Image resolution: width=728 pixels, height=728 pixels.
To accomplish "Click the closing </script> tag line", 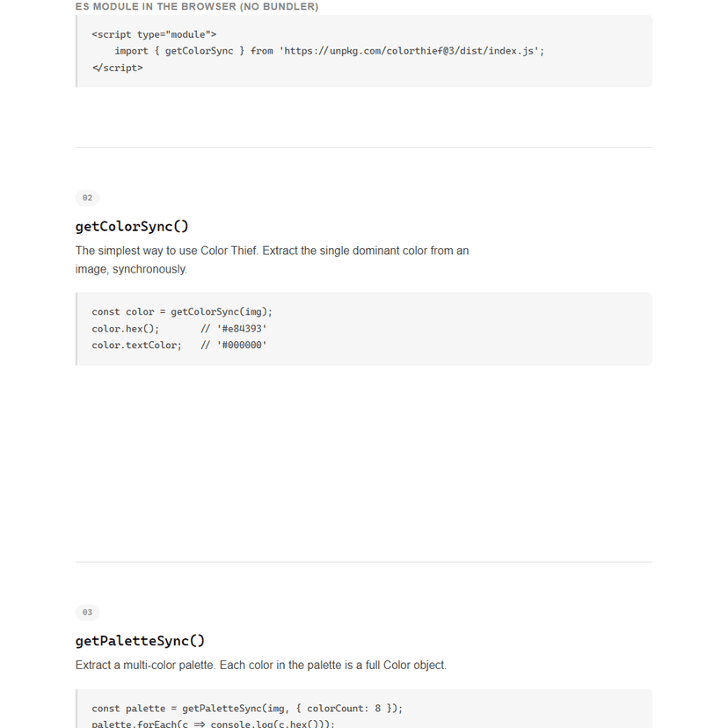I will coord(118,68).
